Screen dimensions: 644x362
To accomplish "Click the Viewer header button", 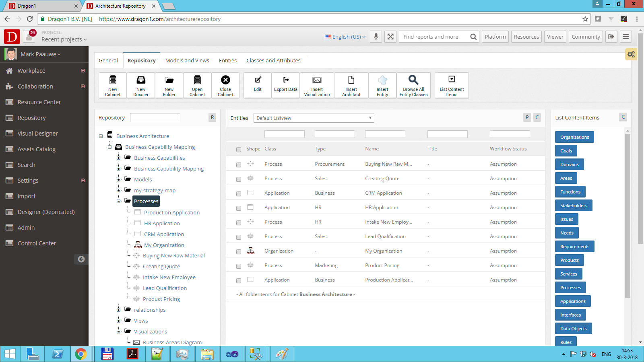I will (x=555, y=37).
